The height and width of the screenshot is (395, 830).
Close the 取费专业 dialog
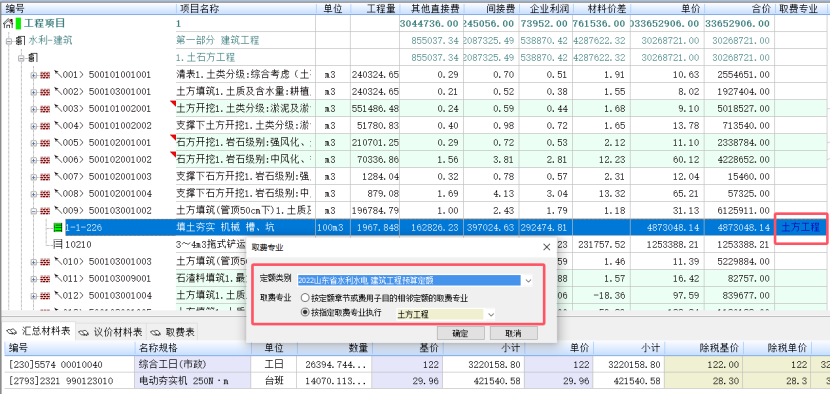click(547, 247)
